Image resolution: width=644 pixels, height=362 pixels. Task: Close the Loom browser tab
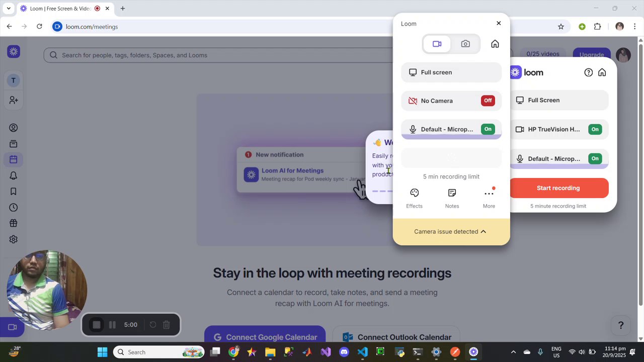(x=107, y=9)
